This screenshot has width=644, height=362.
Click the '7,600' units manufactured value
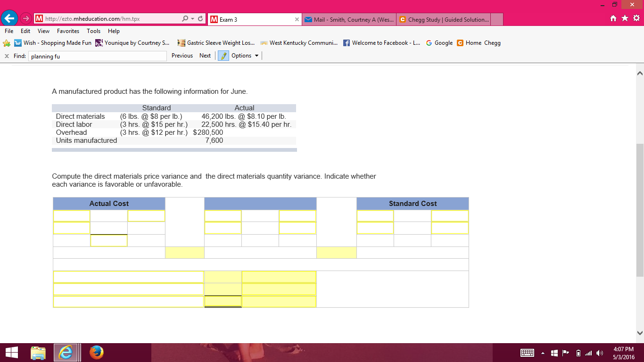214,140
